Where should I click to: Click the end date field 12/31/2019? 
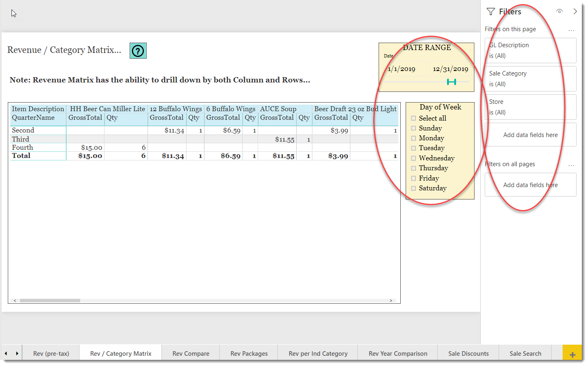[450, 69]
